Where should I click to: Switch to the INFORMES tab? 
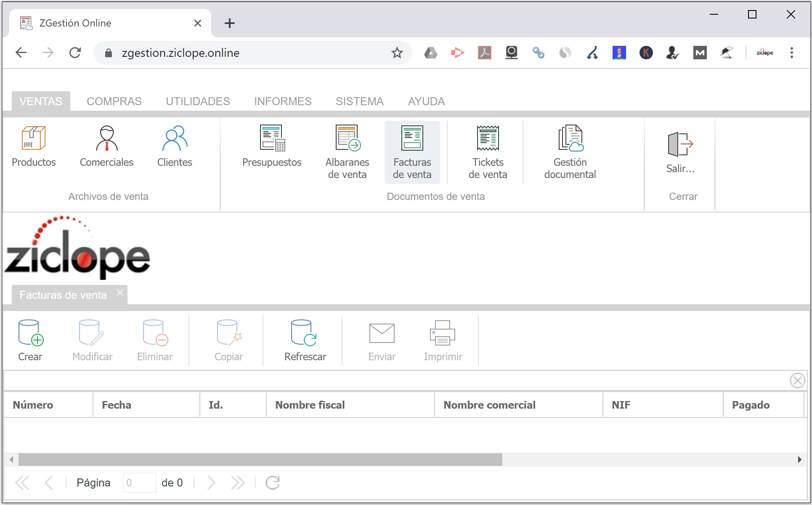[x=283, y=101]
